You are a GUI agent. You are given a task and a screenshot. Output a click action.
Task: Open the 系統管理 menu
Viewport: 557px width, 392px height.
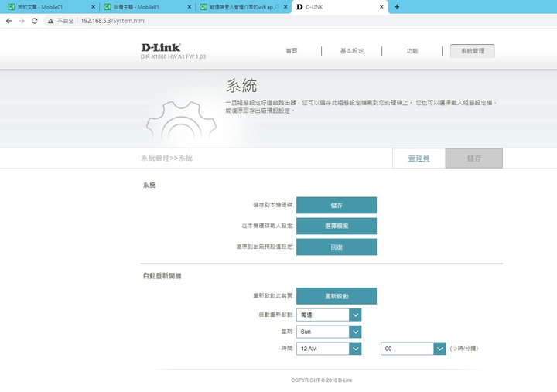point(473,51)
